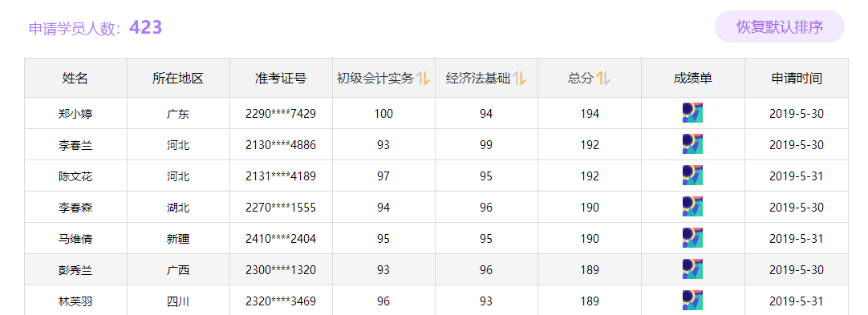Sort by 总分 arrows
This screenshot has height=315, width=868.
pos(603,79)
